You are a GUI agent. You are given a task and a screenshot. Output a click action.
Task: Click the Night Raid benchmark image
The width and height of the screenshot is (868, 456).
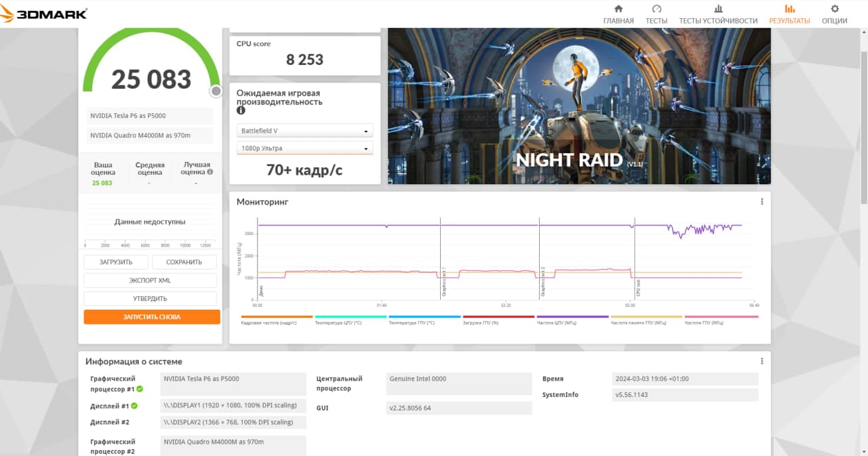579,105
